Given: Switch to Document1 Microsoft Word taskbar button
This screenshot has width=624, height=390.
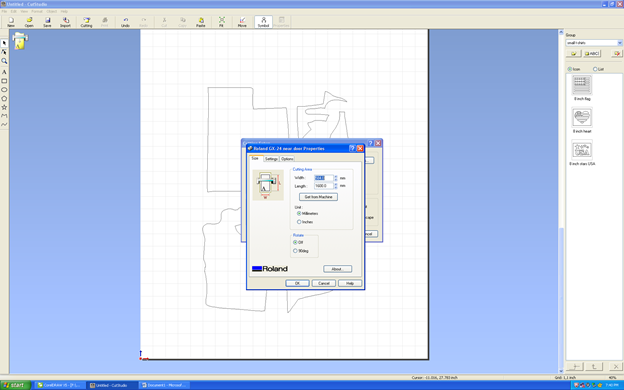Looking at the screenshot, I should click(x=164, y=385).
